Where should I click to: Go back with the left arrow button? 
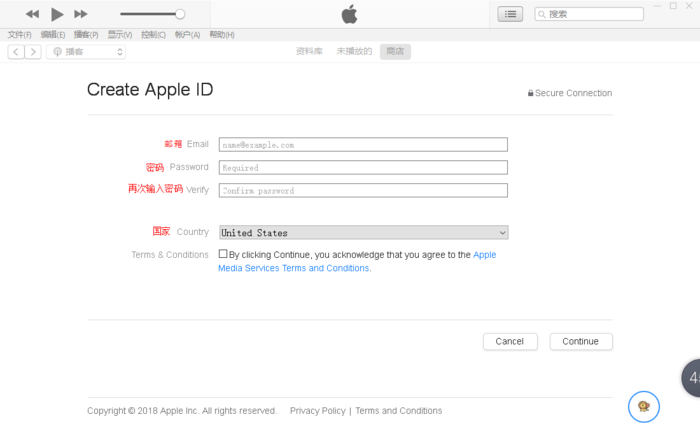pos(16,52)
